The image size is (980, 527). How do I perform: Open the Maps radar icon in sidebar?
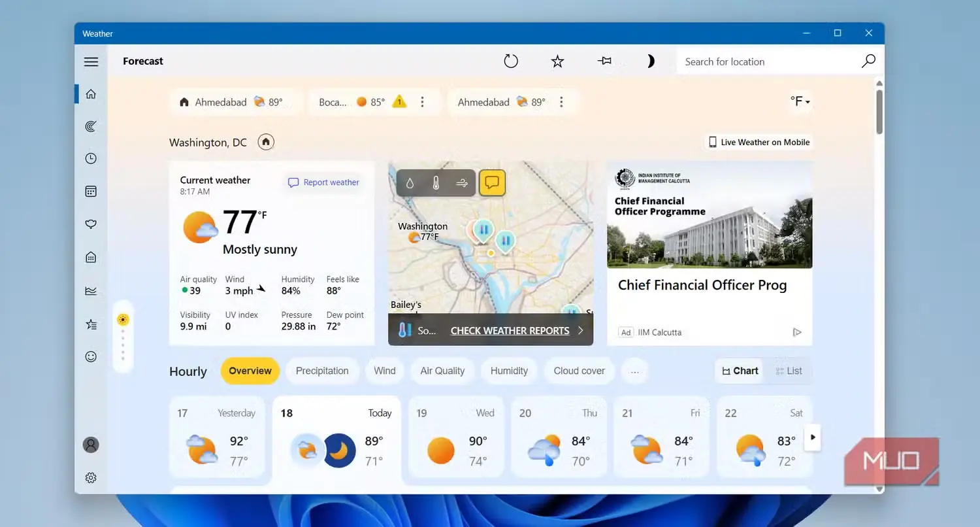coord(91,126)
